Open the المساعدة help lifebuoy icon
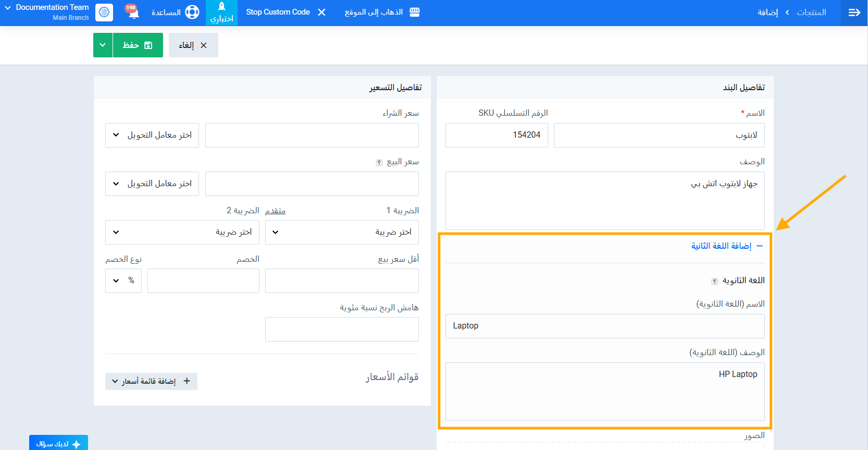Image resolution: width=868 pixels, height=450 pixels. click(192, 12)
